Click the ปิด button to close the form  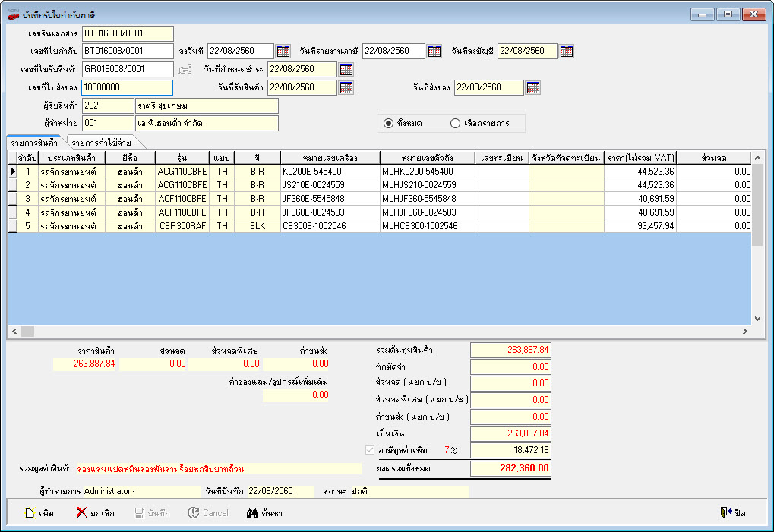coord(732,513)
